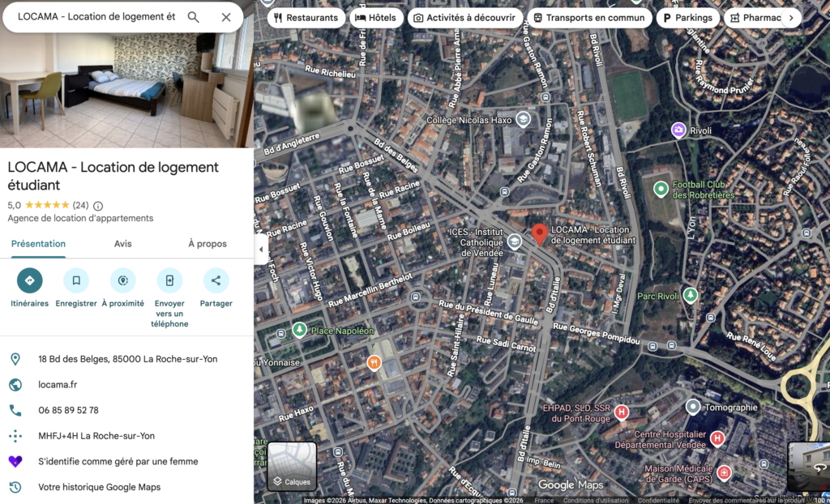This screenshot has width=830, height=504.
Task: Select Centre Hospitalier Départemental Vendée marker
Action: 717,438
